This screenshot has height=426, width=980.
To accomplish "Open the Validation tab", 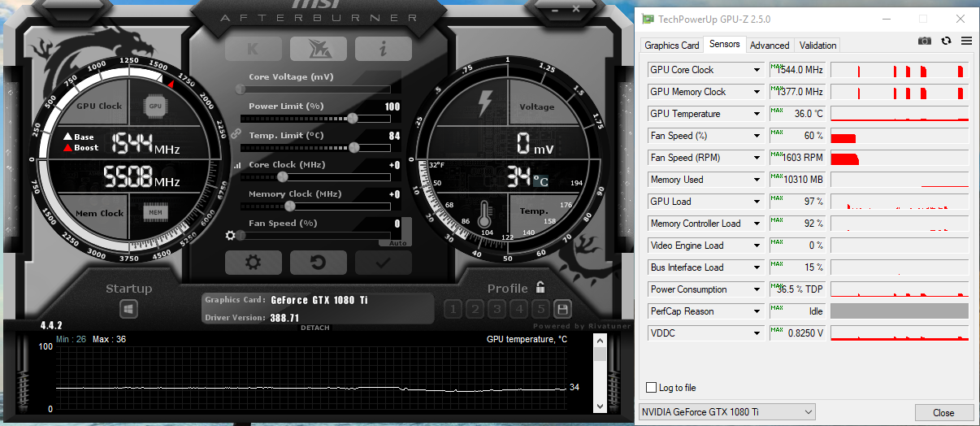I will pyautogui.click(x=817, y=46).
